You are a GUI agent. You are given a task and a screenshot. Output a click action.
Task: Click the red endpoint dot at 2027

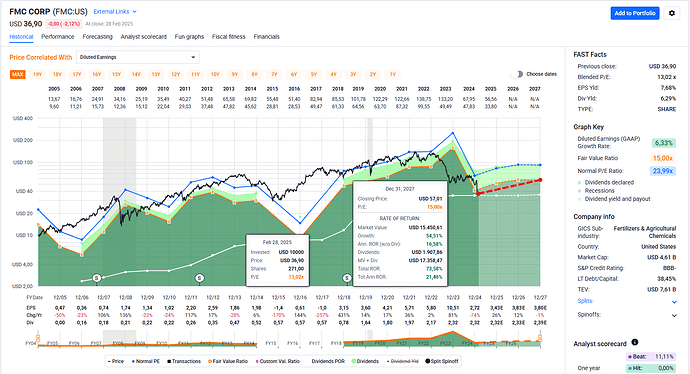pos(540,180)
